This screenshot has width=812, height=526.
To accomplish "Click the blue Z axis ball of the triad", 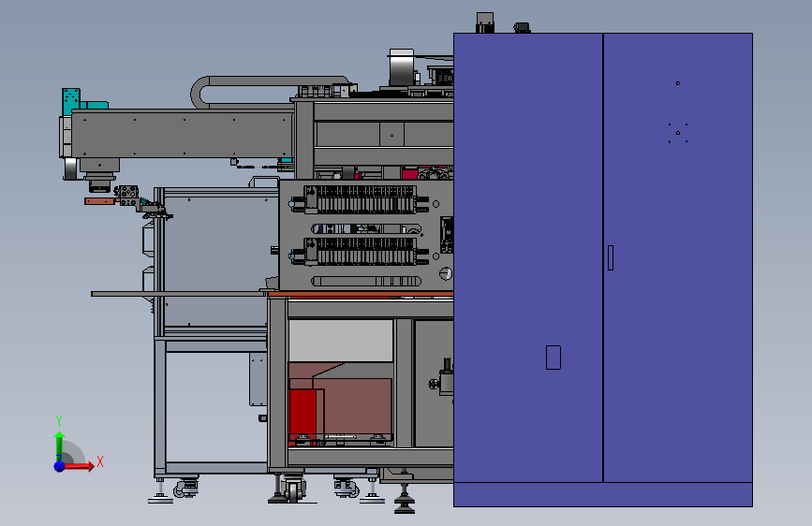I will [60, 466].
